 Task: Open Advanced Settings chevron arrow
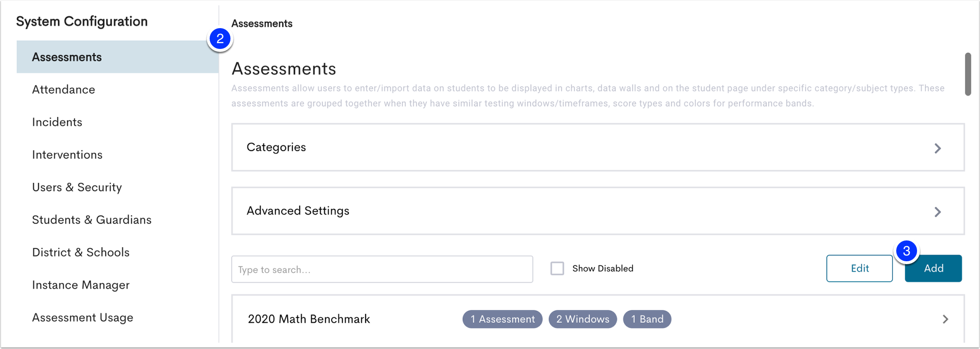[x=937, y=212]
